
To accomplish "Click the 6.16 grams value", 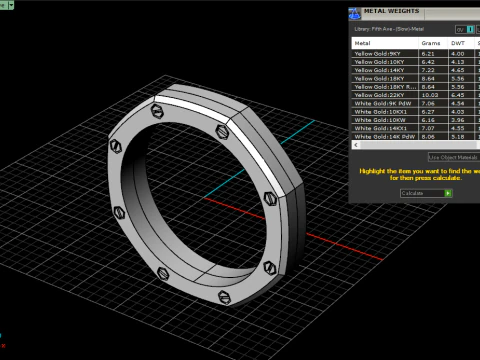I will (x=428, y=120).
